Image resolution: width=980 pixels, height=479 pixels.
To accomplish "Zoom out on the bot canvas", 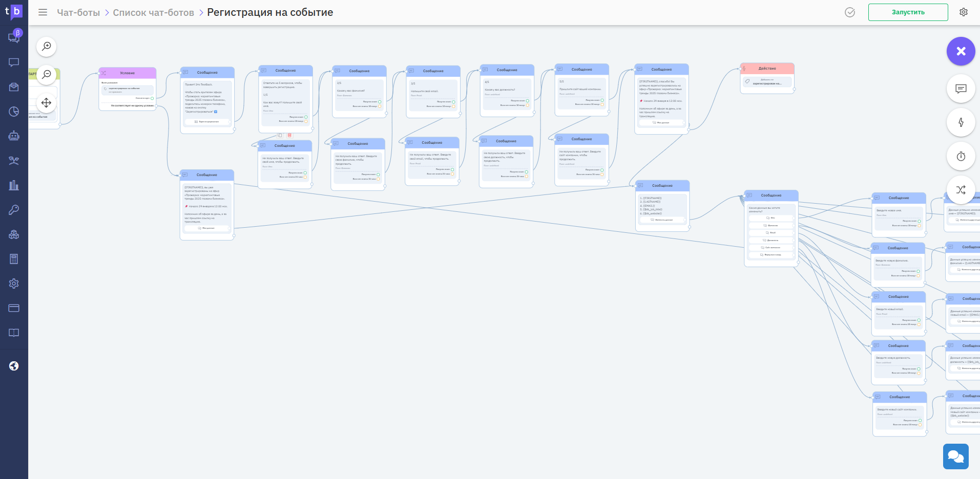I will coord(47,74).
